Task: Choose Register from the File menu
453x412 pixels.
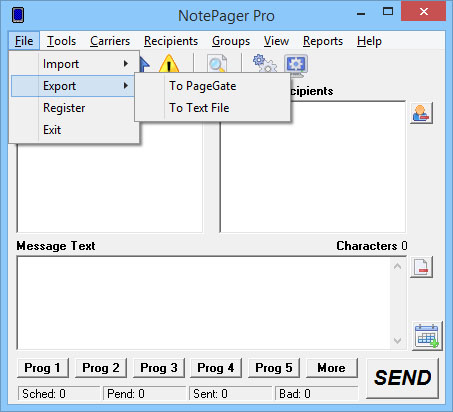Action: (73, 108)
